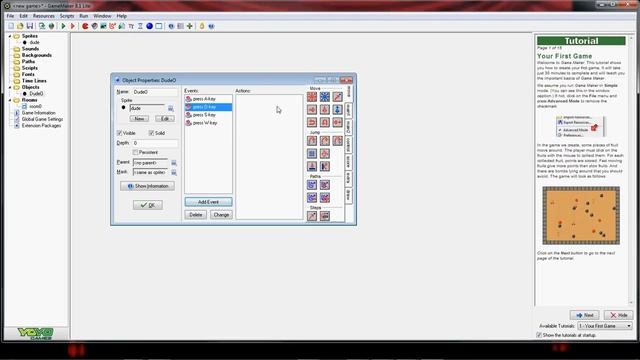Choose the Align to Grid action

point(312,153)
